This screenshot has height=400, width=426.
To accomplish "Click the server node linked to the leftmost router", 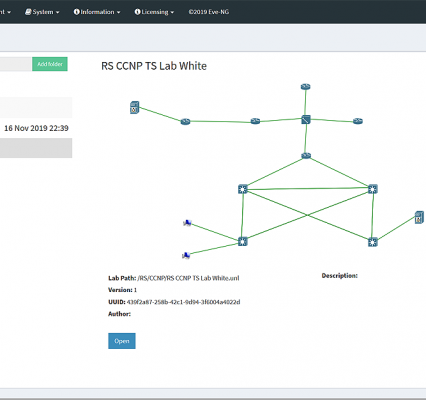I will [134, 107].
